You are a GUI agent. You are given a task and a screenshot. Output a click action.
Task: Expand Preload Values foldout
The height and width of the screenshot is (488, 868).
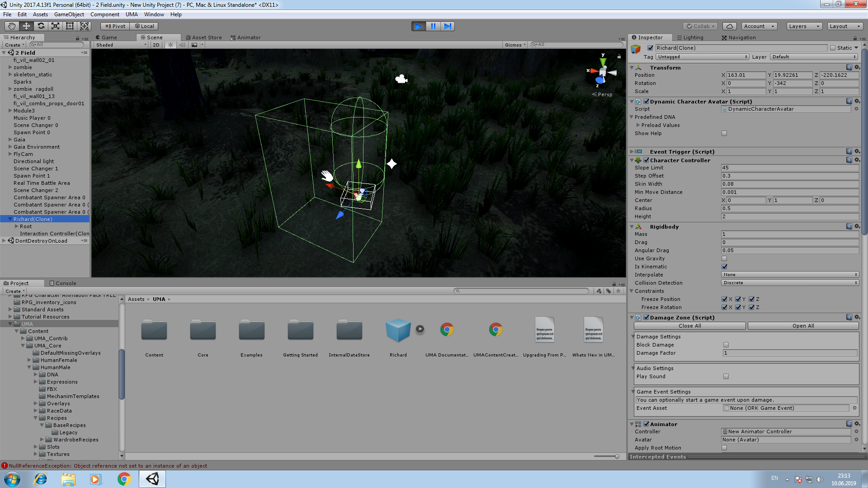638,125
